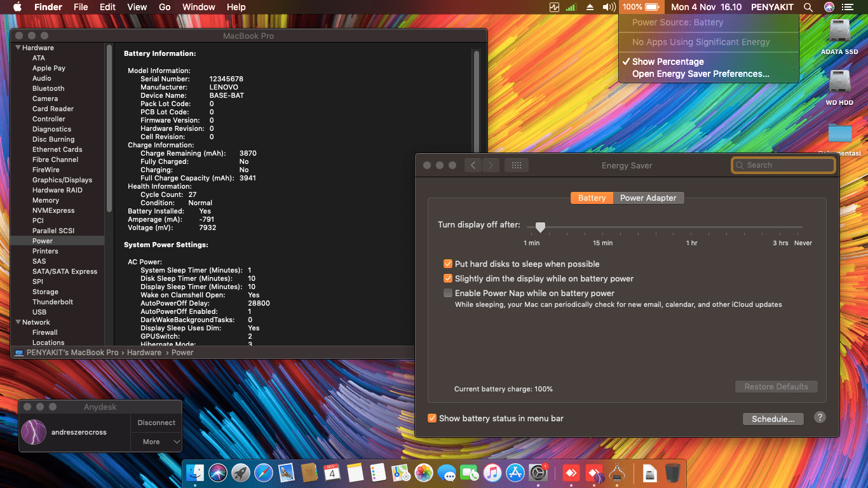Click Disconnect in the AnyDesk window

[x=156, y=422]
